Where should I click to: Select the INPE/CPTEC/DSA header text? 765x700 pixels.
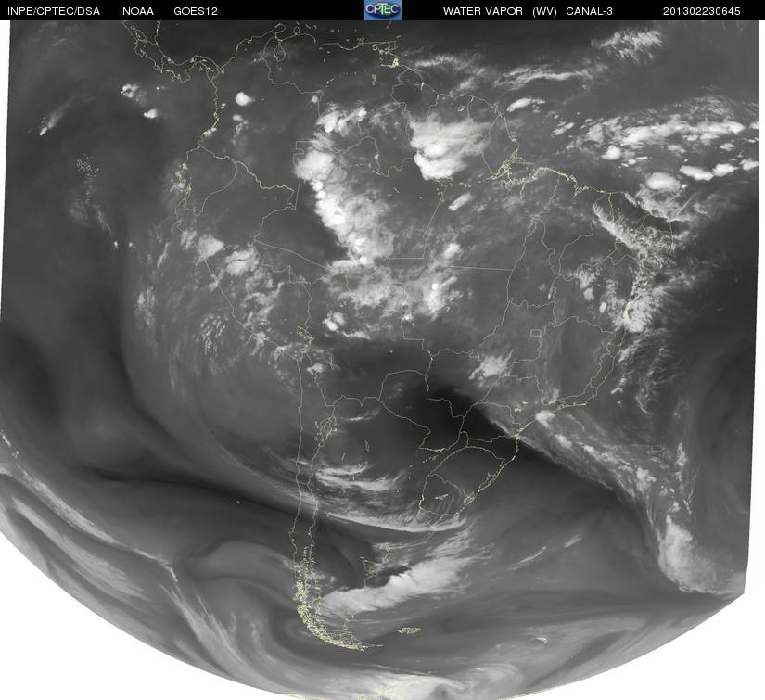point(54,12)
